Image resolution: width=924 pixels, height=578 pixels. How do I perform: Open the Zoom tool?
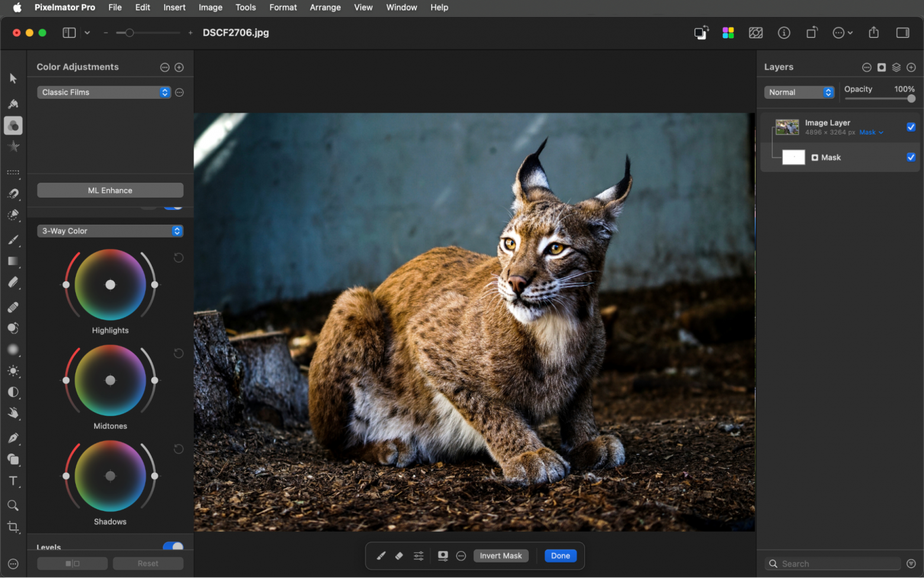coord(13,505)
